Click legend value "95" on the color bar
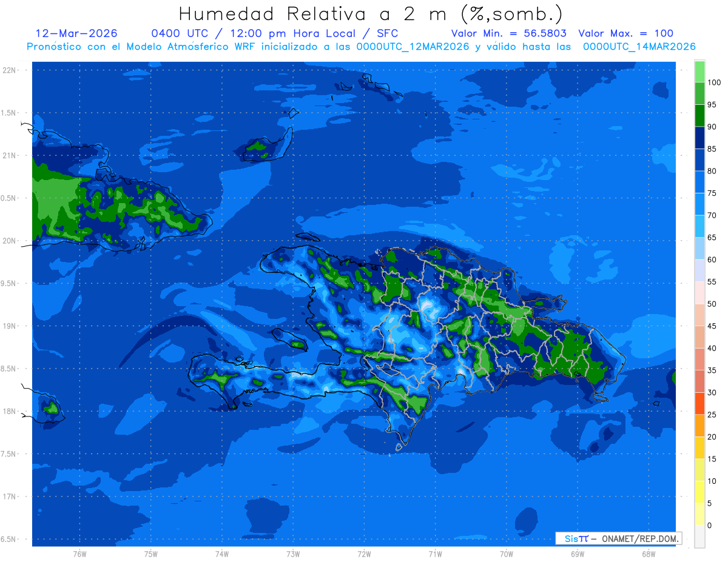The height and width of the screenshot is (562, 728). (x=712, y=105)
